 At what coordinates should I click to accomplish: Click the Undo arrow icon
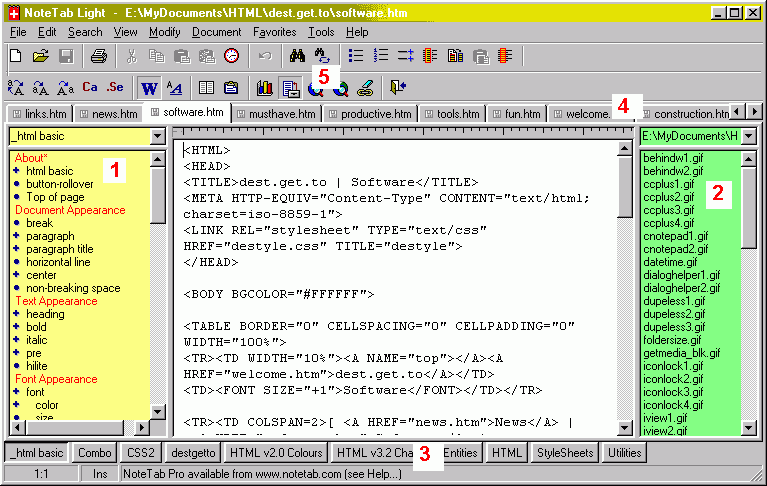pos(265,56)
